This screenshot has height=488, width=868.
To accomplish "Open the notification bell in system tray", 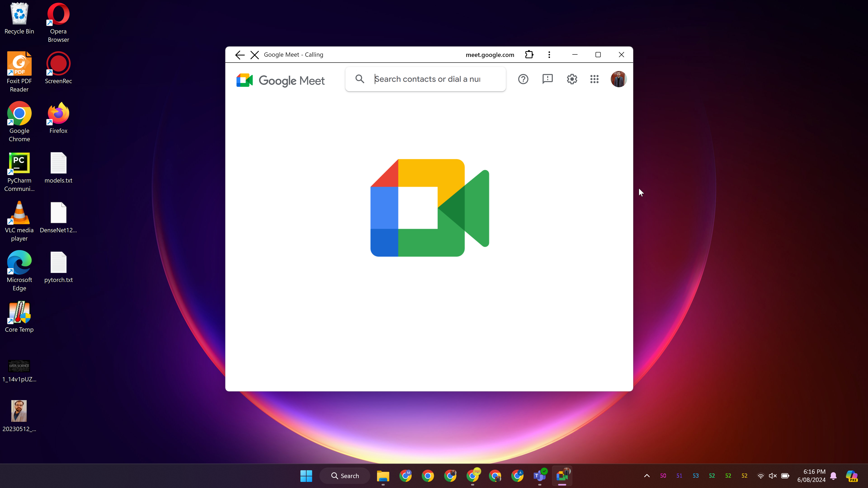I will click(833, 476).
